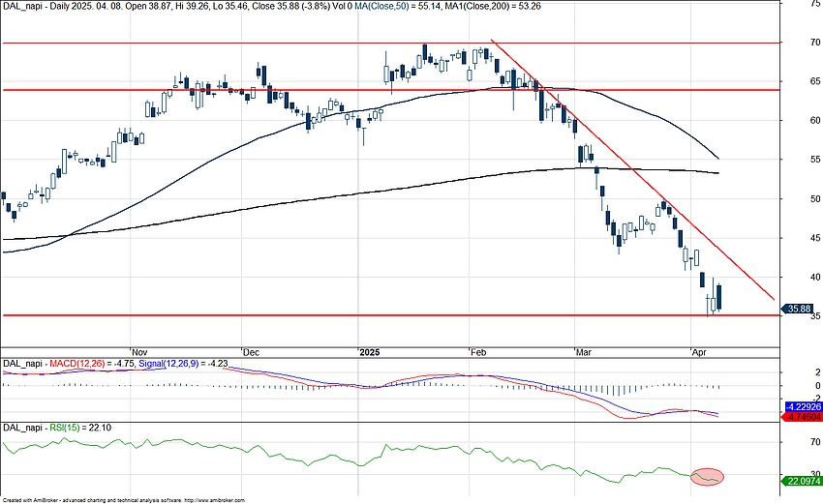Click the 65 price axis label
Screen dimensions: 823x504
pyautogui.click(x=814, y=81)
